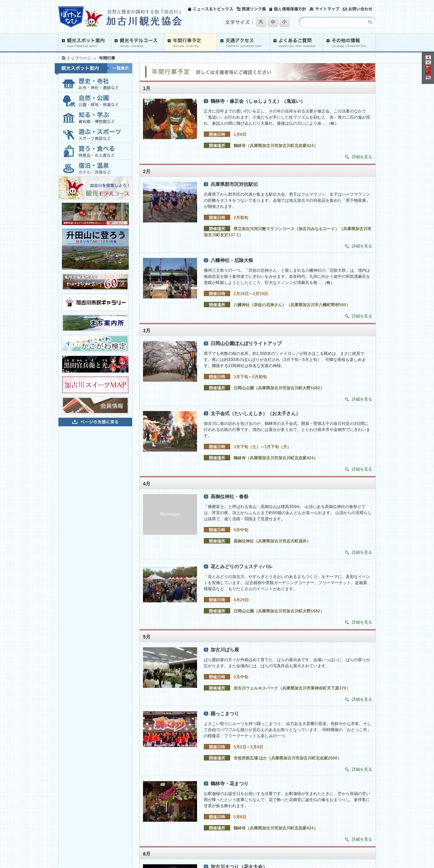The height and width of the screenshot is (868, 434).
Task: Click the 会員情報 banner
Action: (x=95, y=406)
